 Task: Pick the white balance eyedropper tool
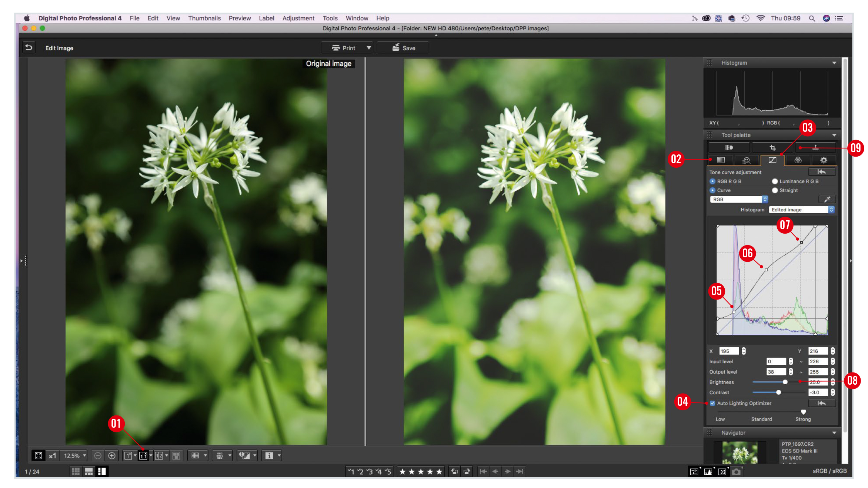pos(827,199)
